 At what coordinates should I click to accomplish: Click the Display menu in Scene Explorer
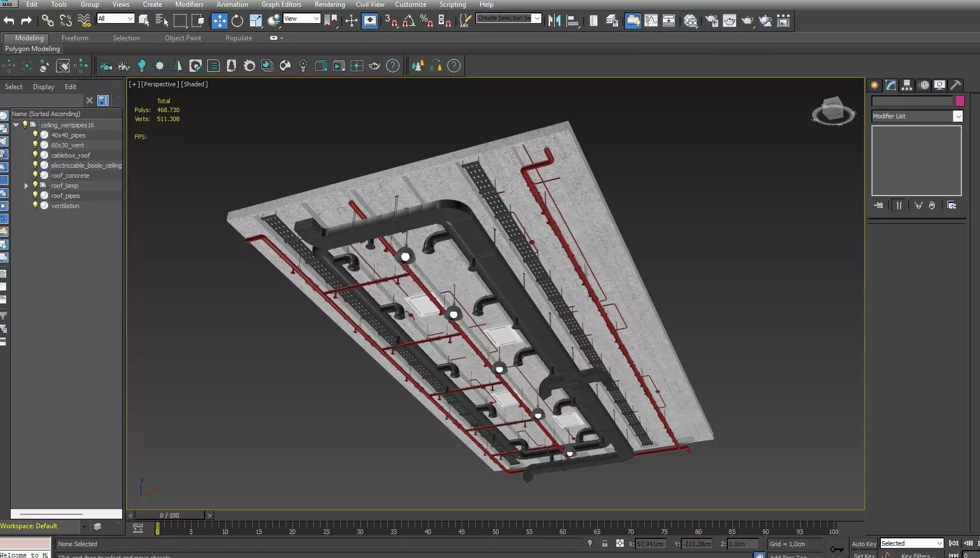point(44,87)
